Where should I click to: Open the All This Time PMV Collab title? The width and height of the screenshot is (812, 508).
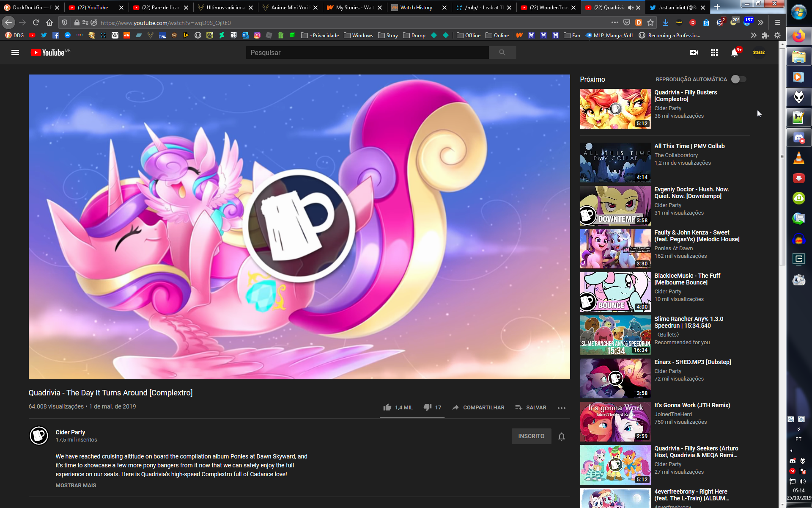[x=689, y=146]
